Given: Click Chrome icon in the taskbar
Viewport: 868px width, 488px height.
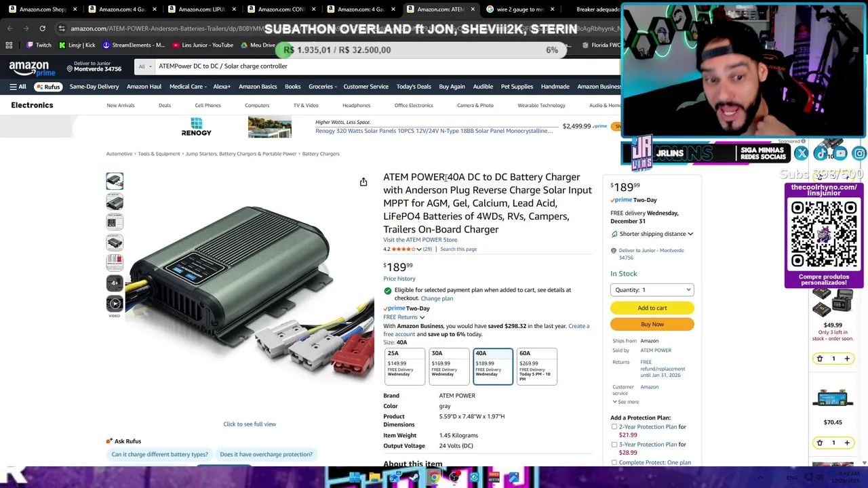Looking at the screenshot, I should [434, 478].
